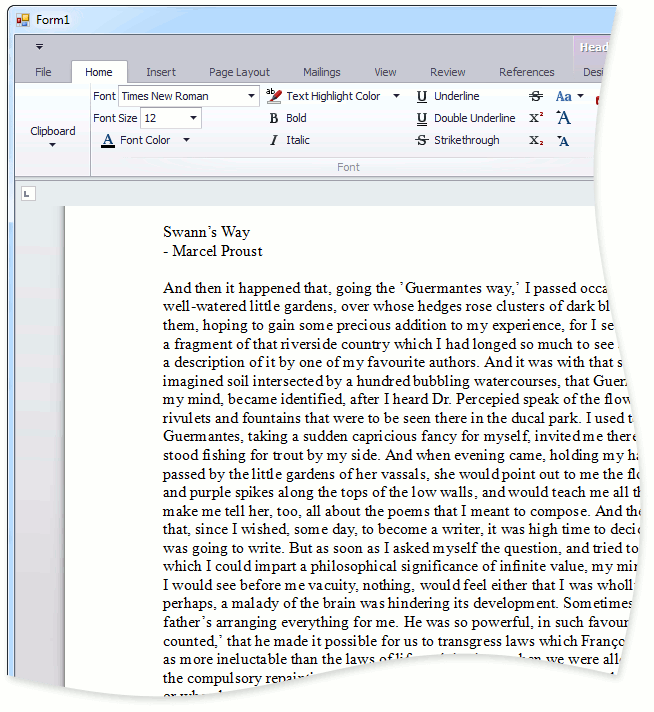Click the word 'Guermantes' at start of a line

(203, 437)
